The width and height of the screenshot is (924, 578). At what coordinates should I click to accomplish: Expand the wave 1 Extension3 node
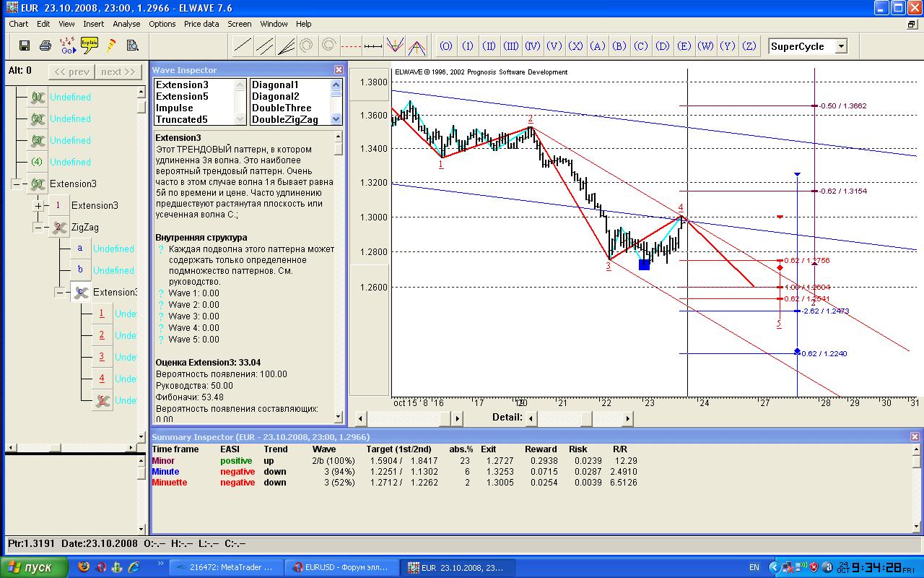(x=38, y=206)
